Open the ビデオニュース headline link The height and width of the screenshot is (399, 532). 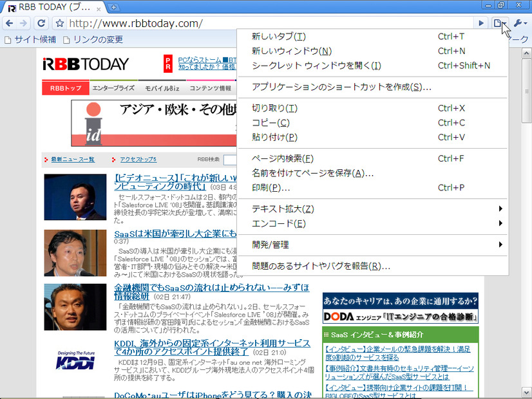click(x=175, y=182)
